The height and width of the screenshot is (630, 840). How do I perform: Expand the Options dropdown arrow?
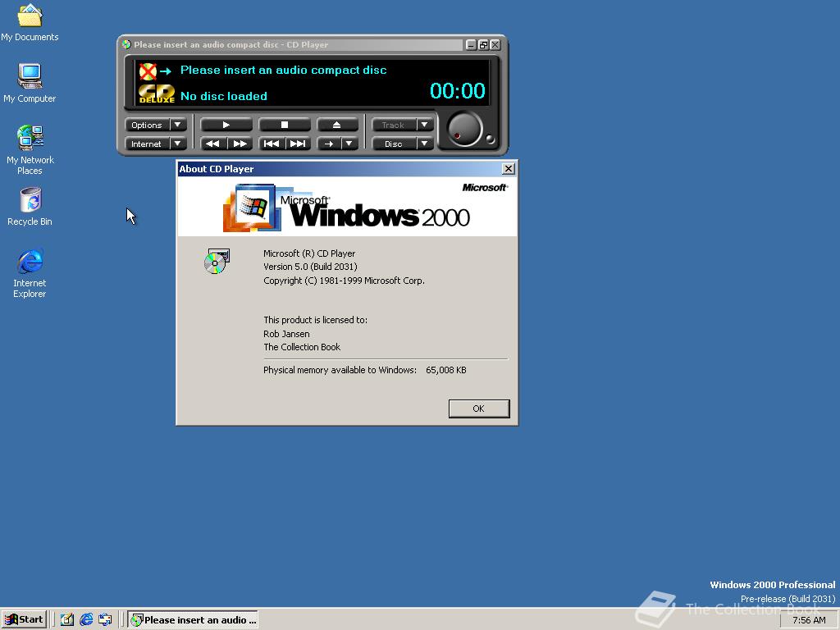(178, 125)
